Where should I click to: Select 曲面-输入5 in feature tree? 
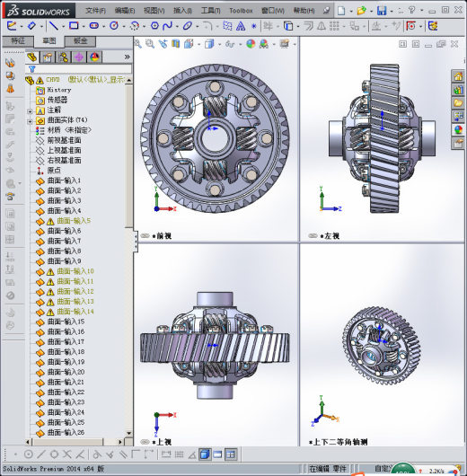(x=74, y=221)
